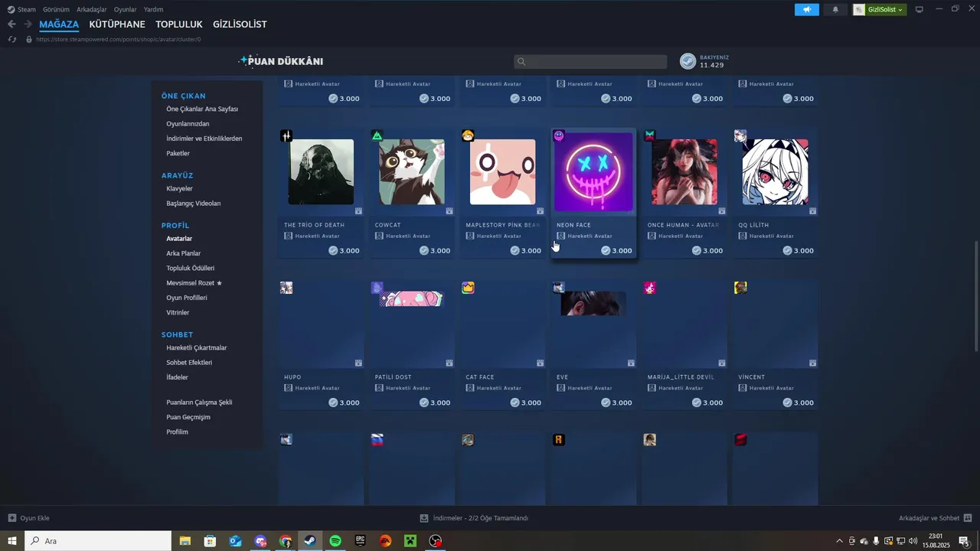The image size is (980, 551).
Task: Open the Oyunlar menu
Action: click(x=126, y=9)
